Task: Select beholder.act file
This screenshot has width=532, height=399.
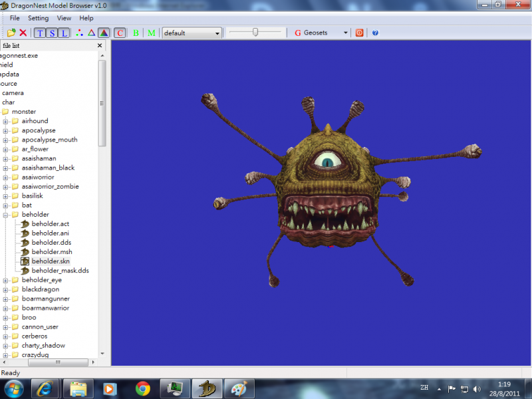Action: (51, 223)
